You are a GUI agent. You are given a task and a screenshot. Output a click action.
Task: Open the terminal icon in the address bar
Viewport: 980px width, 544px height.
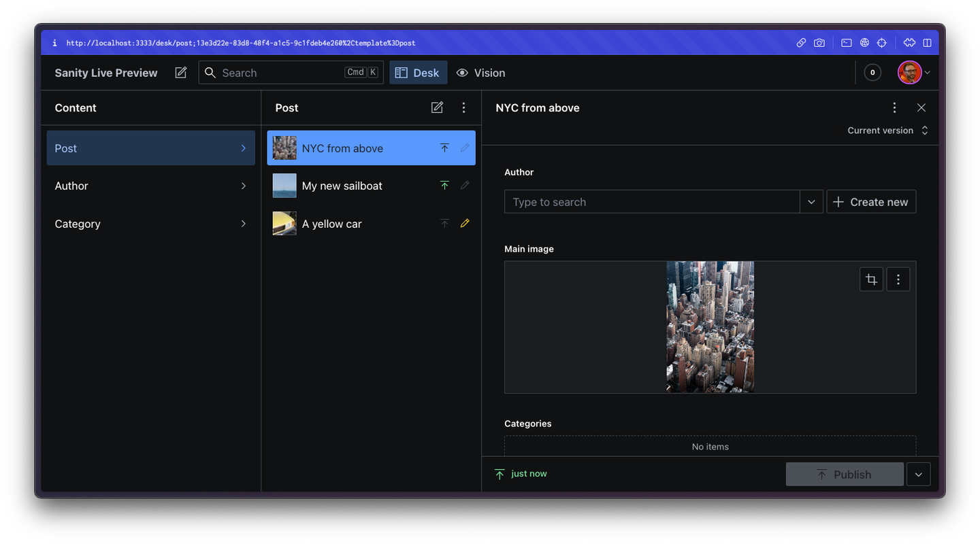point(846,42)
